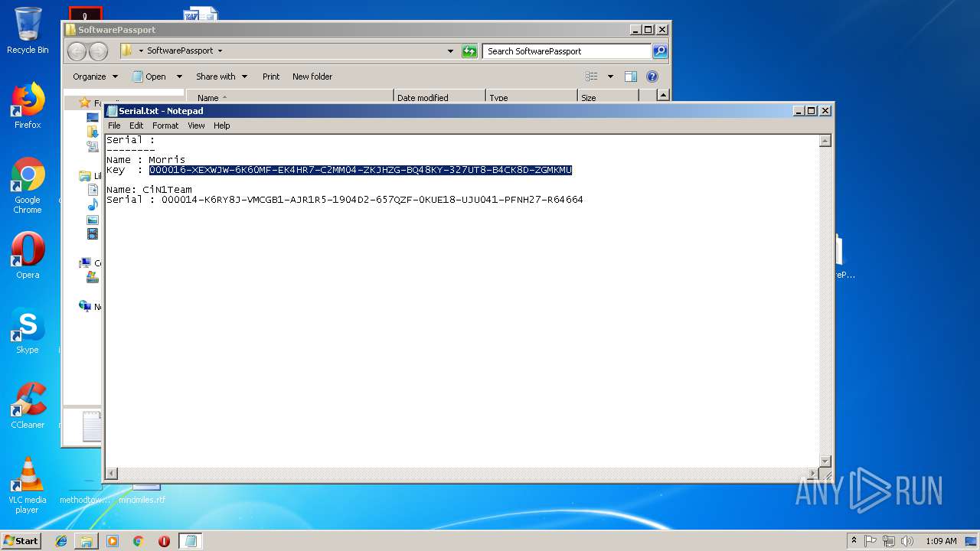This screenshot has width=980, height=551.
Task: Open Action Center flag icon
Action: [x=871, y=541]
